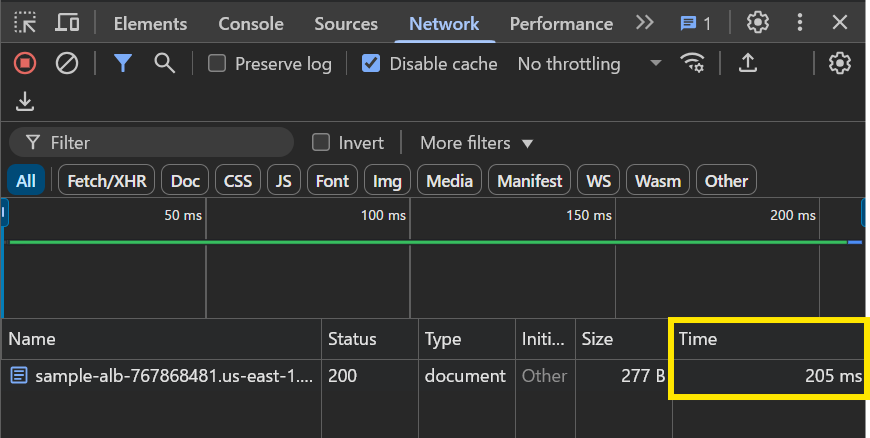Click the Other initiator cell
The height and width of the screenshot is (438, 870).
[544, 376]
